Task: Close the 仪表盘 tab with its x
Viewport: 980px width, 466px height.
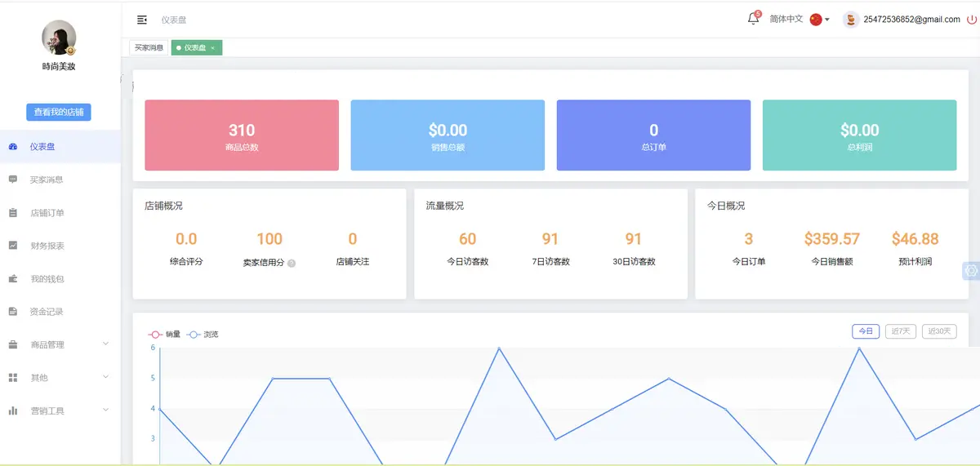Action: [213, 48]
